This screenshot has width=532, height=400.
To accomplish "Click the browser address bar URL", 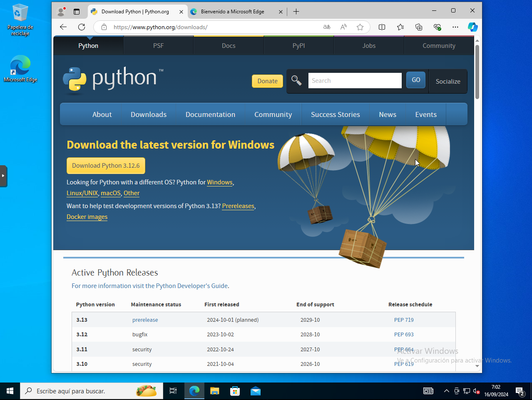I will coord(160,27).
